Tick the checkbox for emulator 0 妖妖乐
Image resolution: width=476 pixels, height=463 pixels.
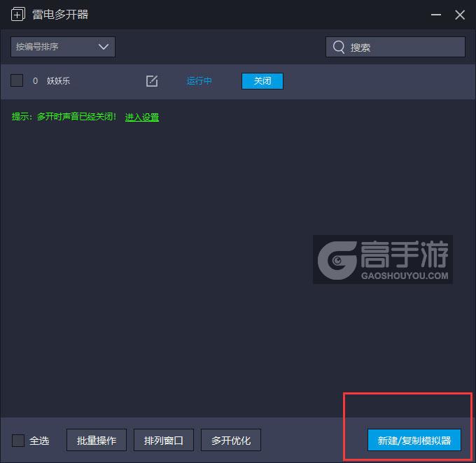pyautogui.click(x=17, y=80)
